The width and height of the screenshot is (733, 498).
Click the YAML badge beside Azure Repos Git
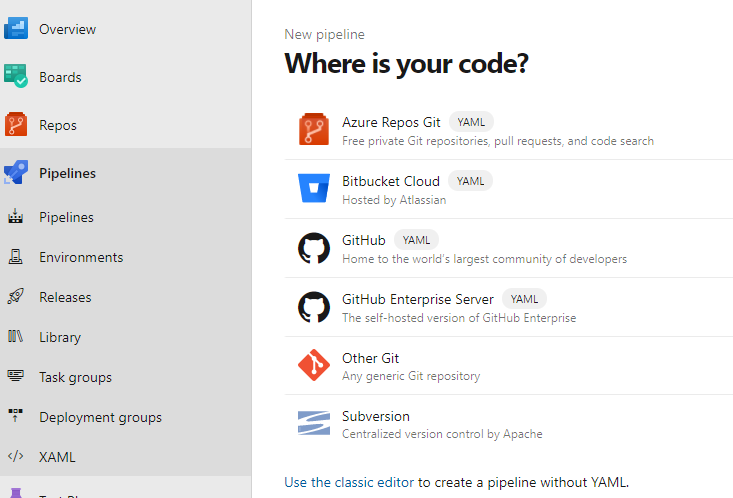(471, 122)
